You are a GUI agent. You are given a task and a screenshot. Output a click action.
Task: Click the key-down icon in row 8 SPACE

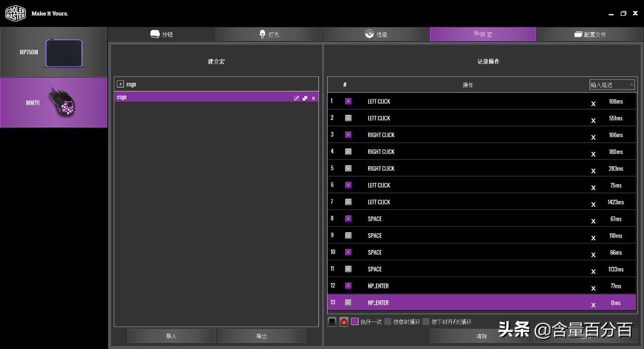[x=348, y=218]
